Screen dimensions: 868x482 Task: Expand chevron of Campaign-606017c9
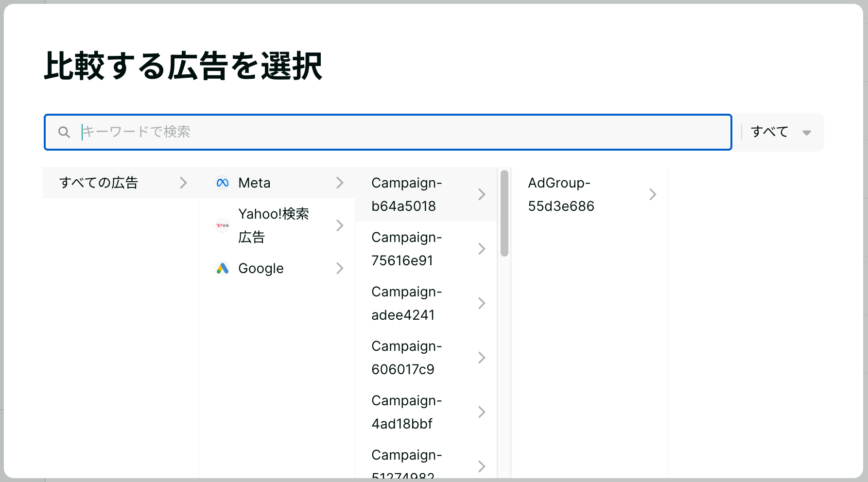tap(482, 358)
